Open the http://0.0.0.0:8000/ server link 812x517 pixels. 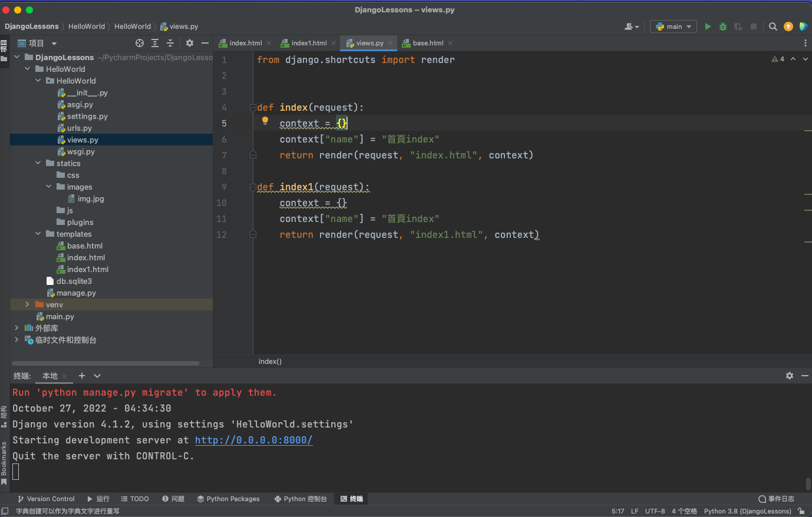(x=253, y=440)
